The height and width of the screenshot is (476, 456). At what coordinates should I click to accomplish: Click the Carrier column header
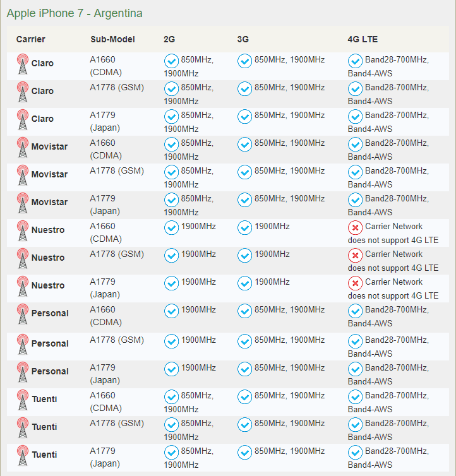30,39
